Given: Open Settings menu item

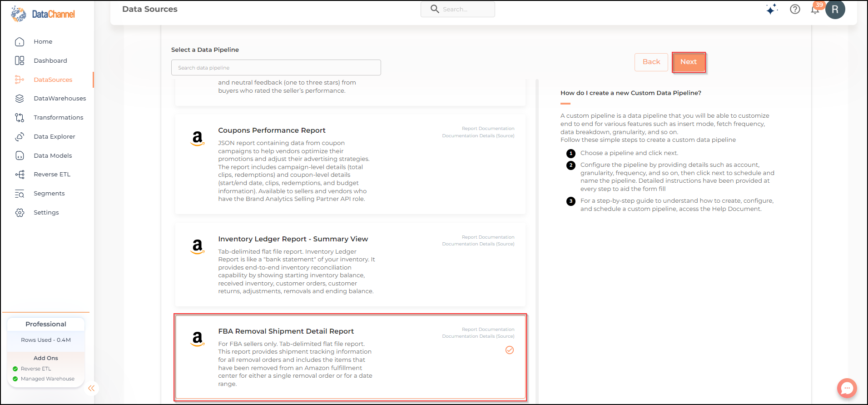Looking at the screenshot, I should 46,212.
